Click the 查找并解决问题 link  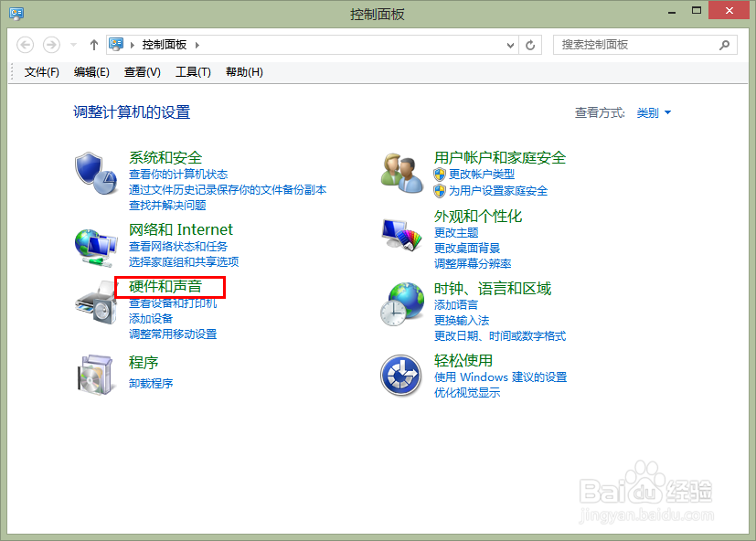coord(167,206)
